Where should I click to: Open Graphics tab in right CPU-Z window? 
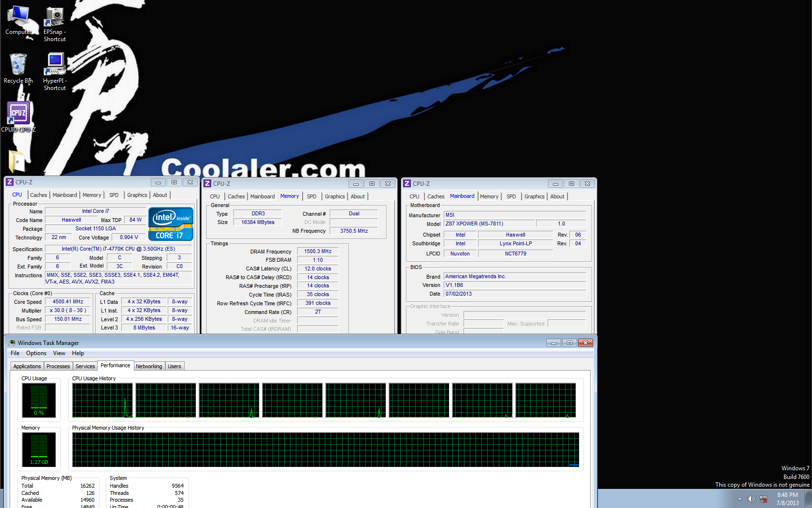coord(535,197)
